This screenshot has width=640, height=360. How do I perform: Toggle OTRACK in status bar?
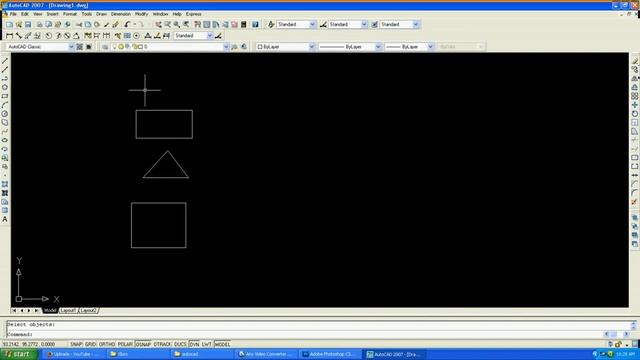[162, 344]
